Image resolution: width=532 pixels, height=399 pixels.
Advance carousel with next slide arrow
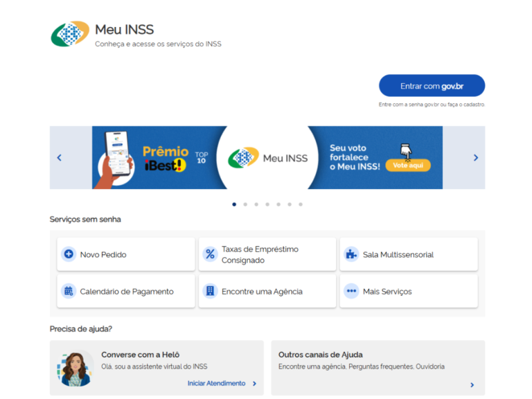pos(476,157)
